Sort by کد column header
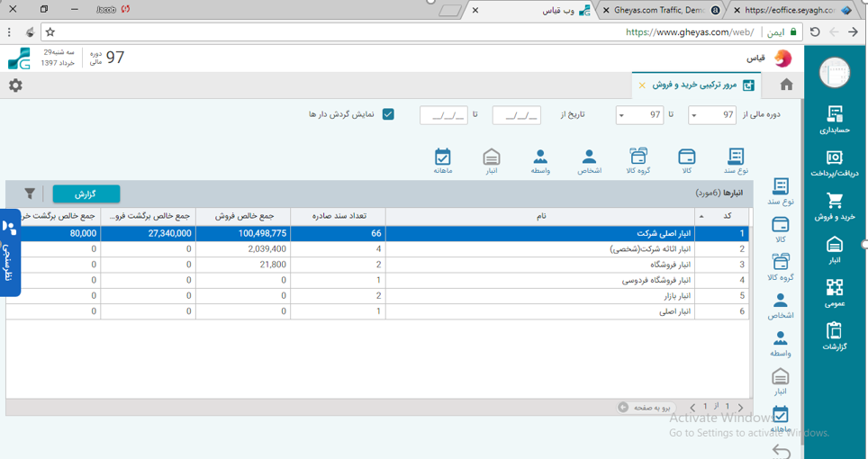 click(x=722, y=216)
